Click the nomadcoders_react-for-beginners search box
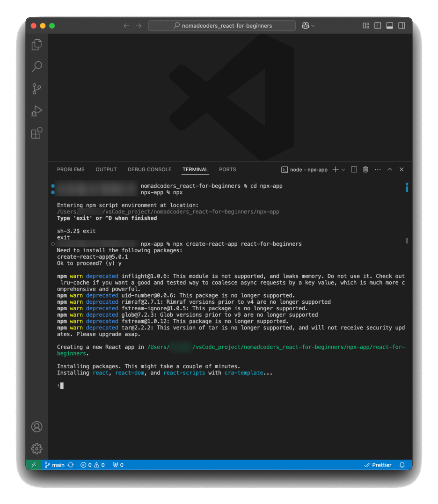 (222, 26)
